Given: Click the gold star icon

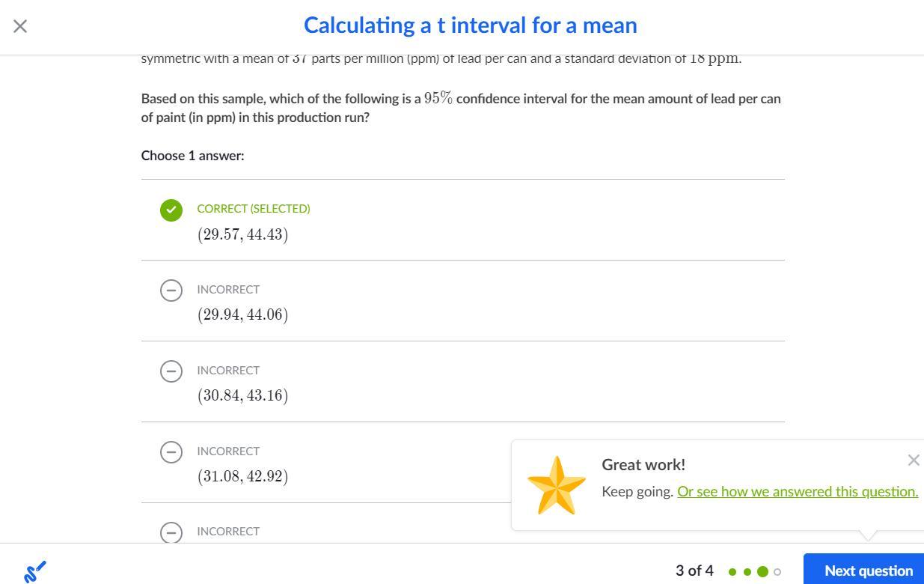Looking at the screenshot, I should pyautogui.click(x=557, y=485).
